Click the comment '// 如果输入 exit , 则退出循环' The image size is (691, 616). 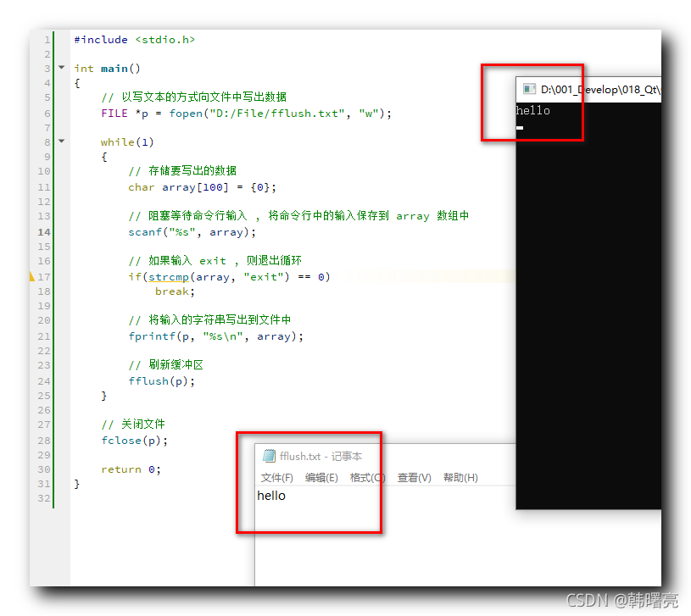[215, 260]
